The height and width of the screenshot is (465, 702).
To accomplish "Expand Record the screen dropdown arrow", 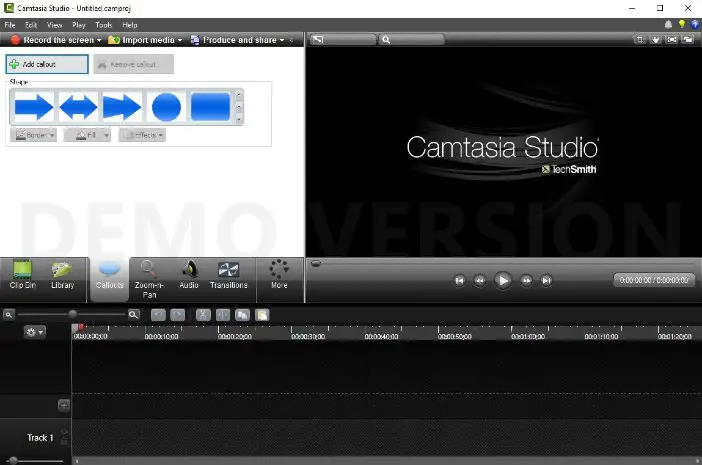I will 99,40.
